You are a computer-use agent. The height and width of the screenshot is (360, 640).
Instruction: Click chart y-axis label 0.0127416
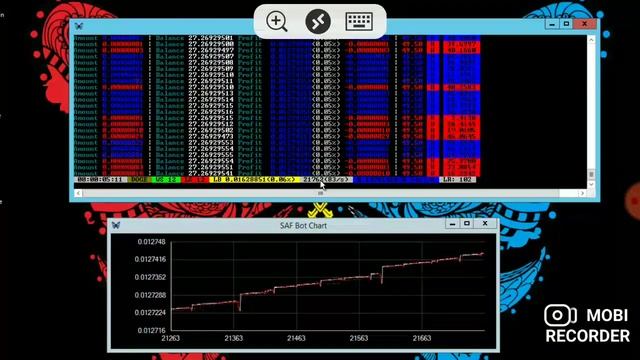click(150, 259)
